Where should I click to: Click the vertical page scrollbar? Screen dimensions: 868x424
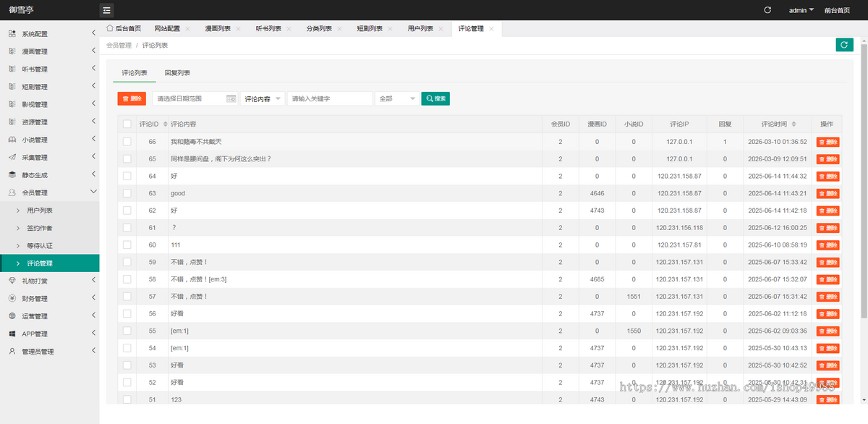pos(864,181)
